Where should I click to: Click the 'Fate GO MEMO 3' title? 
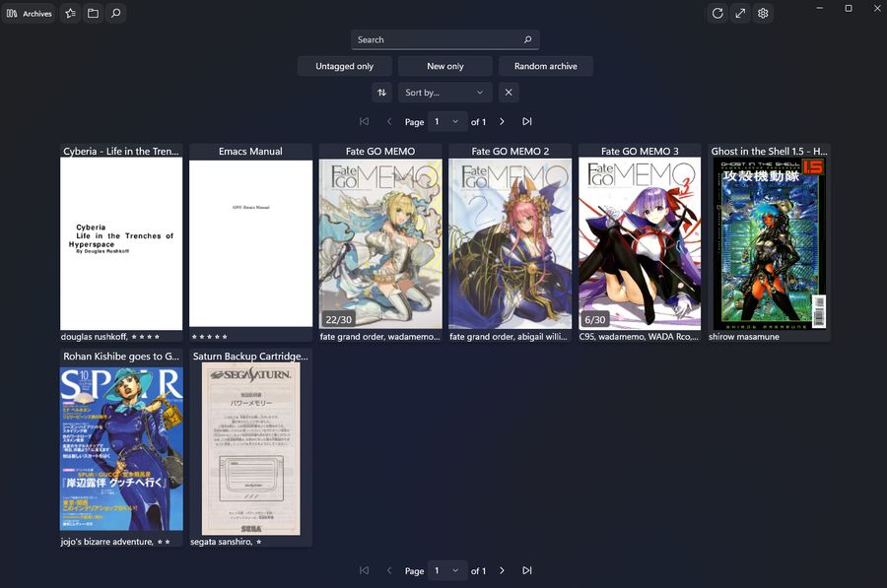point(640,151)
